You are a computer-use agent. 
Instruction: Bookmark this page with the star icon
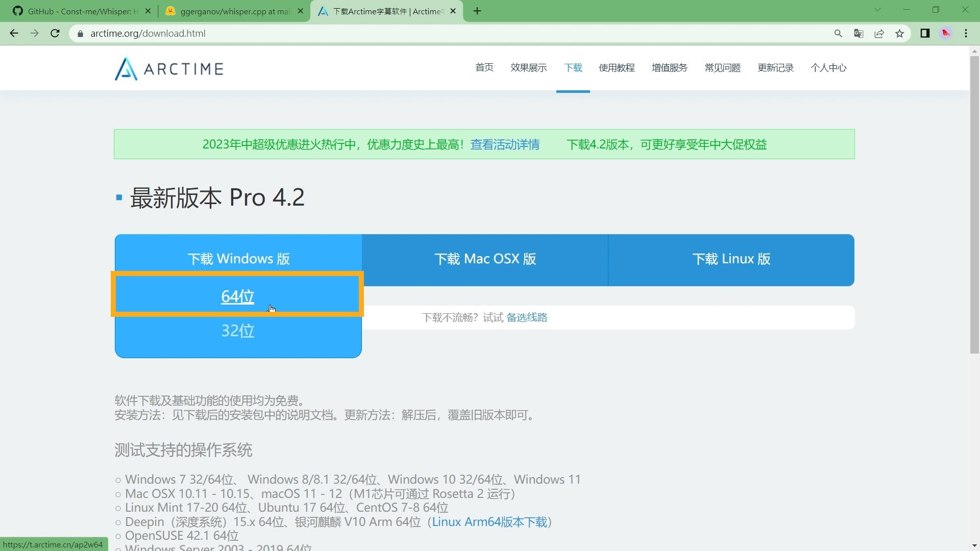tap(899, 33)
